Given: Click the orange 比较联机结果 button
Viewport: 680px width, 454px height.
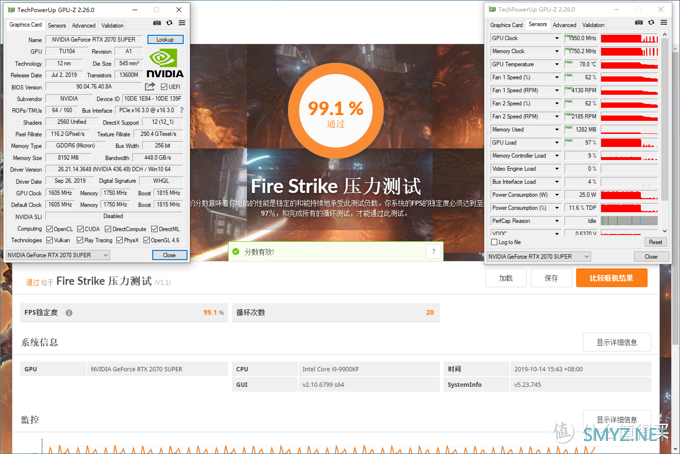Looking at the screenshot, I should 611,278.
